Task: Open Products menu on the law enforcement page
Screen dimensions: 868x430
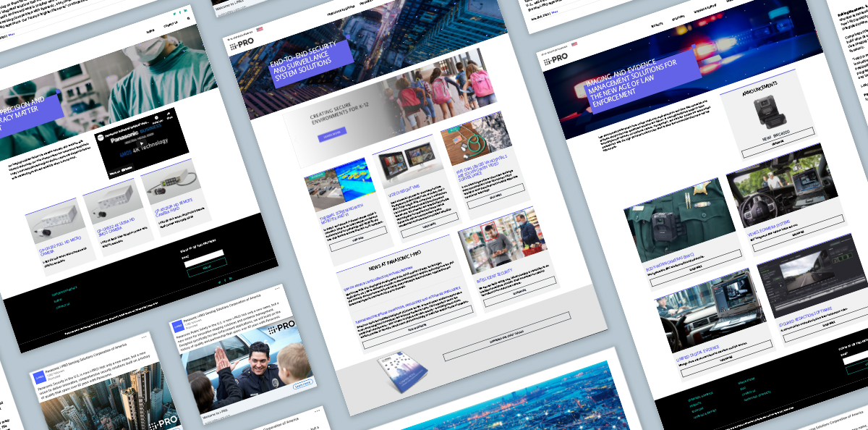Action: [x=658, y=25]
